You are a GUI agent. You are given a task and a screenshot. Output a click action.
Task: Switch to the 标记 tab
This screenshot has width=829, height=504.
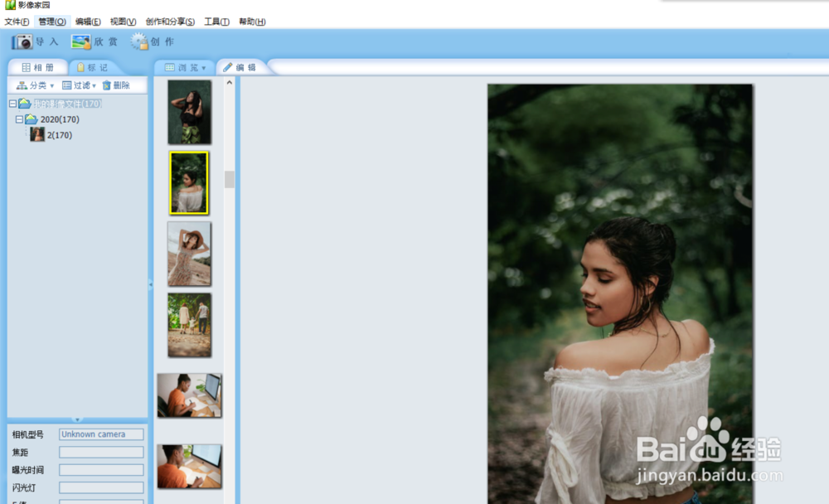tap(93, 67)
